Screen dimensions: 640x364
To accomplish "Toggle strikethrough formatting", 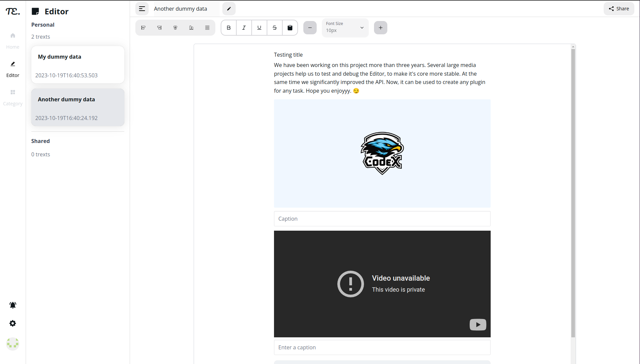I will pyautogui.click(x=275, y=28).
